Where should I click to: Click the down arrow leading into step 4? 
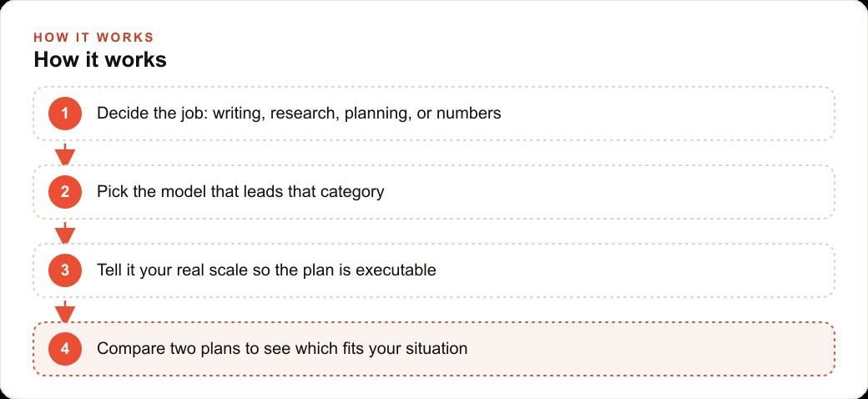click(x=65, y=311)
